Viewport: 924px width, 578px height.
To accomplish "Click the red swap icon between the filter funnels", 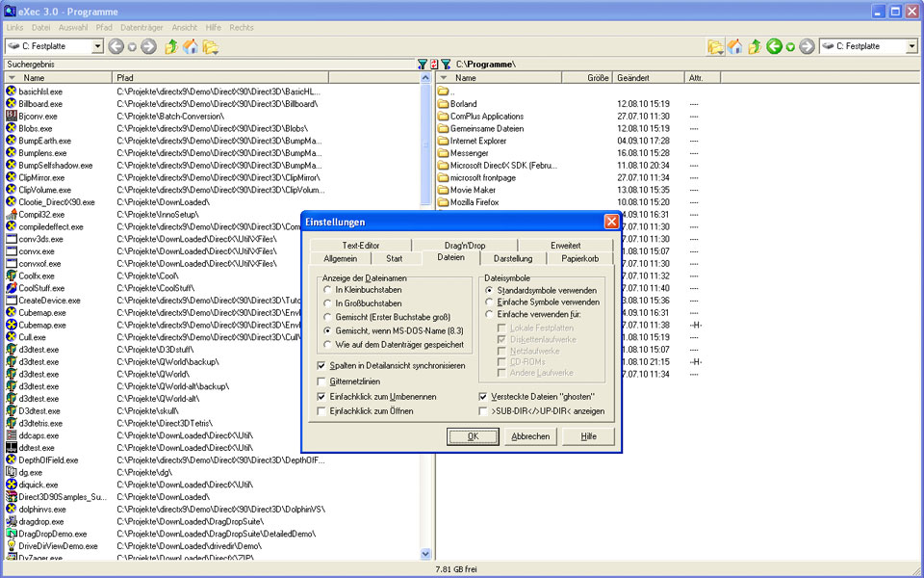I will pyautogui.click(x=434, y=65).
